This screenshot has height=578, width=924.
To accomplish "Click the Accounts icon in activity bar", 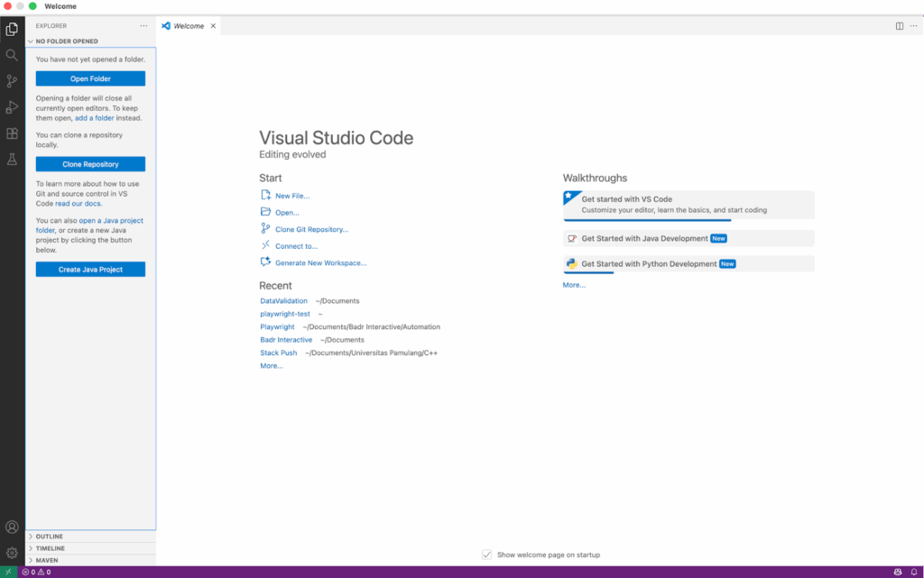I will click(x=12, y=528).
